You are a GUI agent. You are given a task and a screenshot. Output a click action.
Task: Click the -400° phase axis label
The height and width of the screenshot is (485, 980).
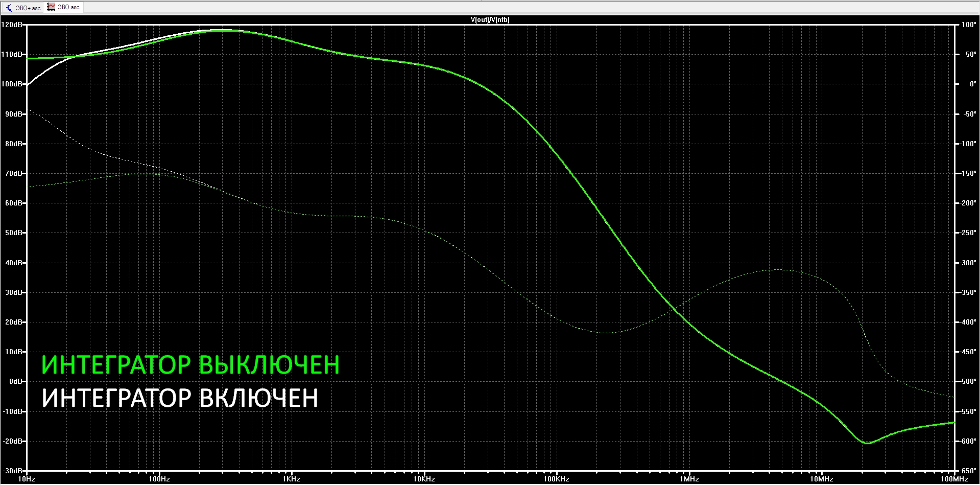tap(968, 322)
